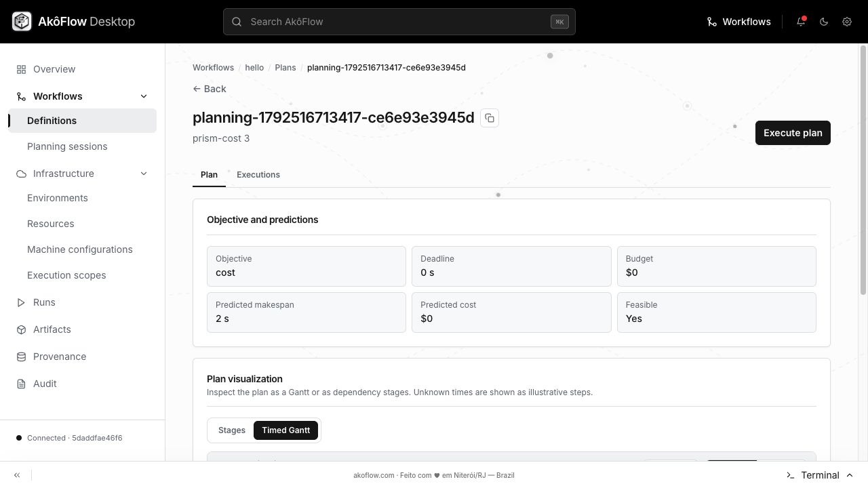Click the Infrastructure cloud icon
The image size is (868, 488).
click(21, 174)
